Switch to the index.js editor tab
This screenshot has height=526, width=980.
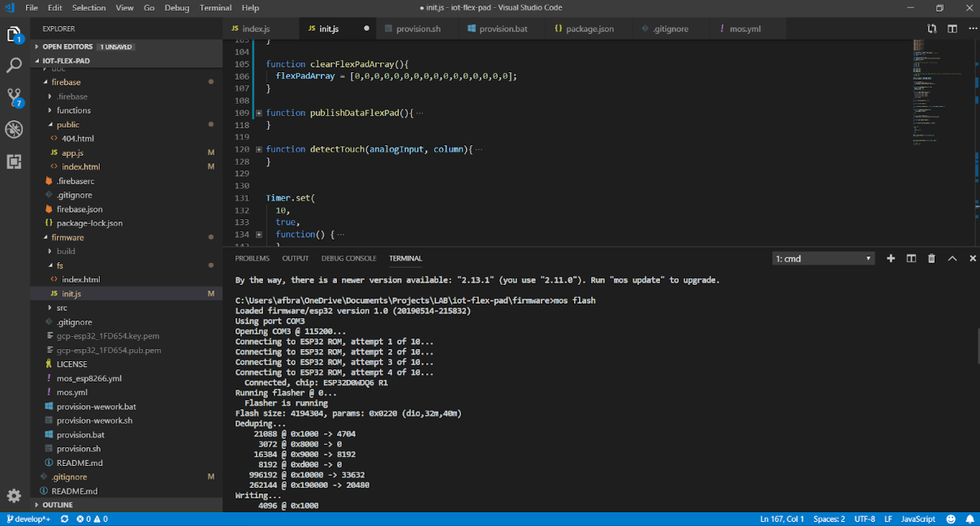click(x=261, y=29)
